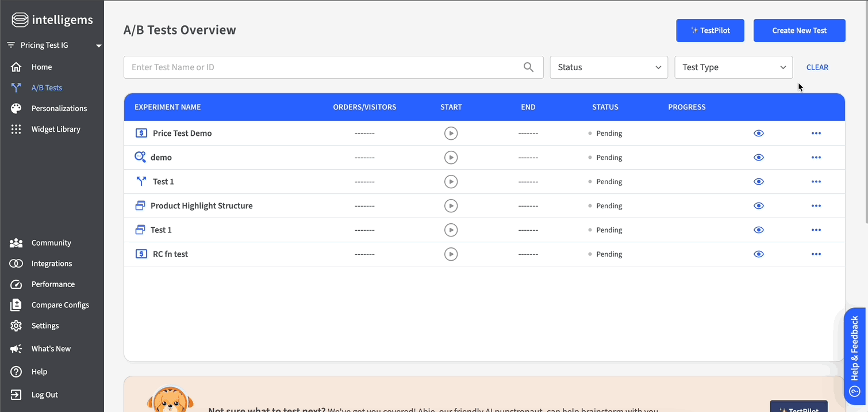The height and width of the screenshot is (412, 868).
Task: Open the Help & Feedback side tab
Action: 854,356
